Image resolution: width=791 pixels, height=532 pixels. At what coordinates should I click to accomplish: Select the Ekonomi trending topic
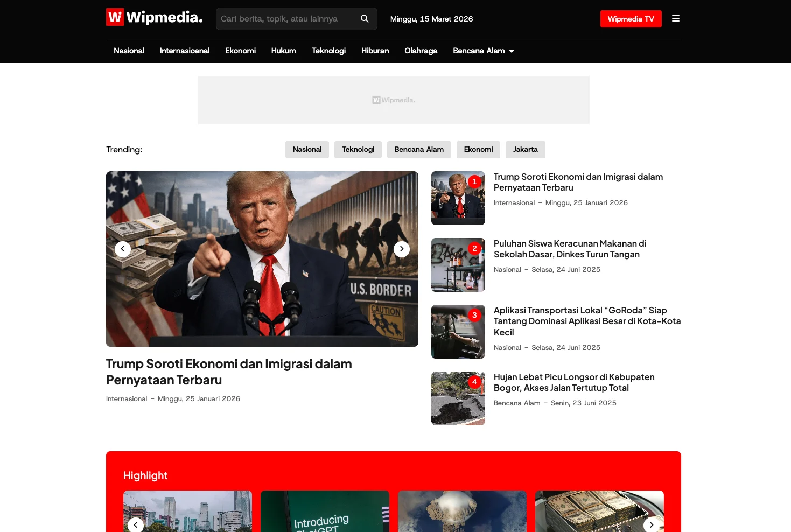click(478, 149)
